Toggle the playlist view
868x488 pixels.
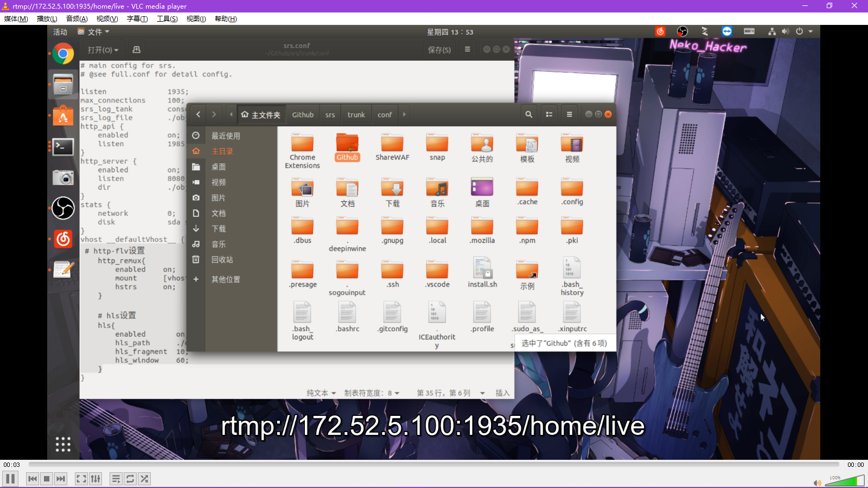pyautogui.click(x=116, y=479)
